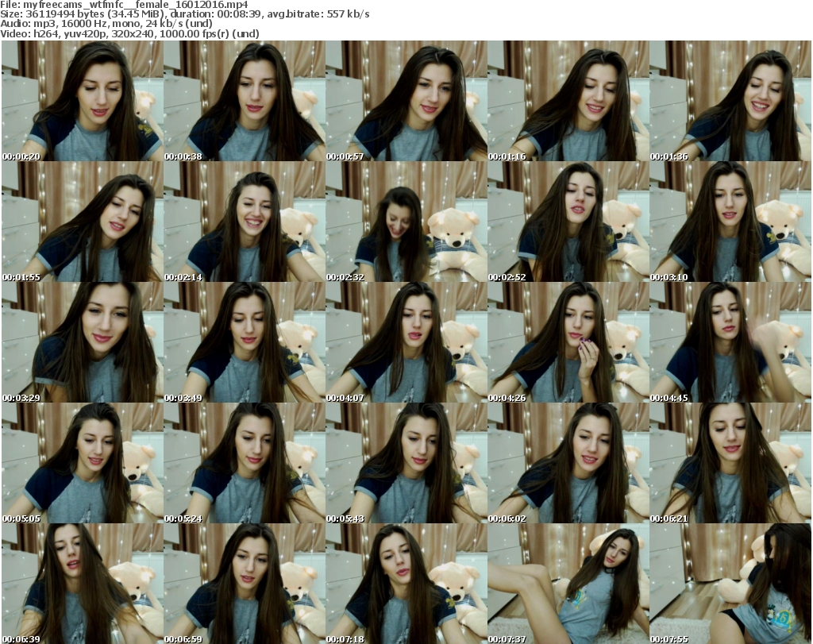Pick the preview frame at 00:04:26
This screenshot has width=813, height=644.
pos(568,343)
